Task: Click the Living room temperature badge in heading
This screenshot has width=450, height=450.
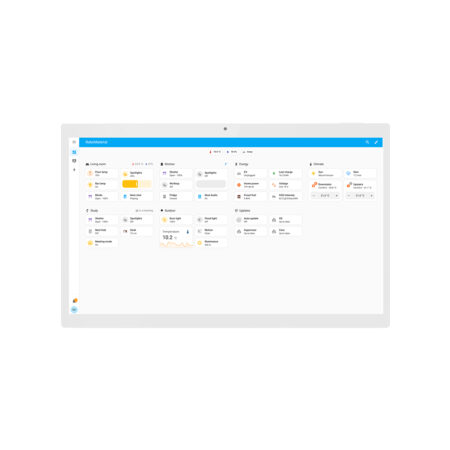Action: [138, 164]
